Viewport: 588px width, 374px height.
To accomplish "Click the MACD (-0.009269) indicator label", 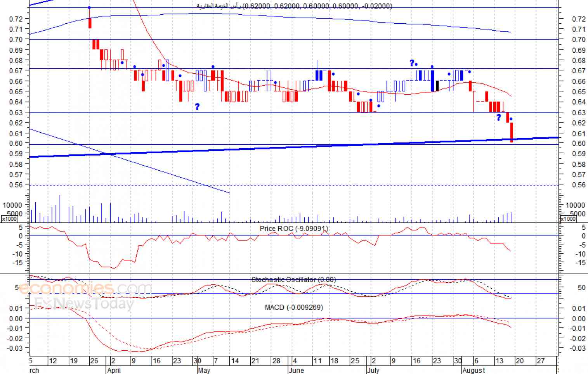I will point(294,307).
